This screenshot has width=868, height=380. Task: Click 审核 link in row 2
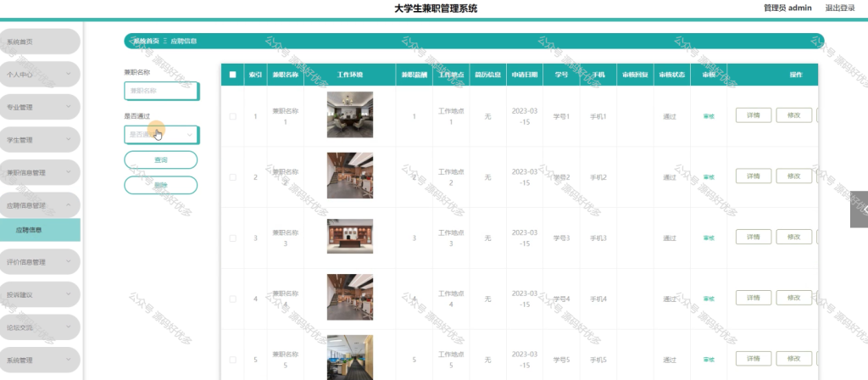[x=709, y=177]
